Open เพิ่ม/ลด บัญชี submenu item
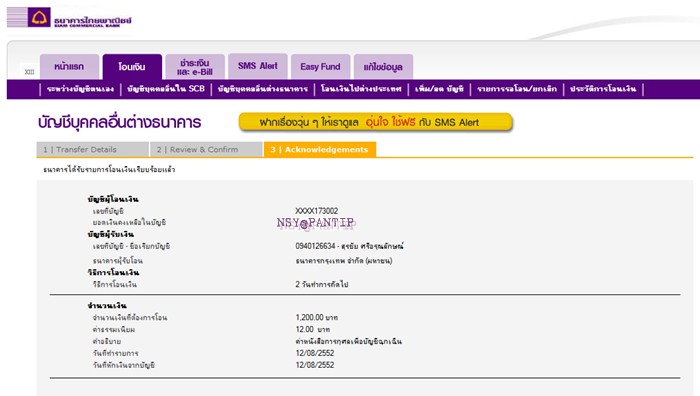 click(x=439, y=89)
